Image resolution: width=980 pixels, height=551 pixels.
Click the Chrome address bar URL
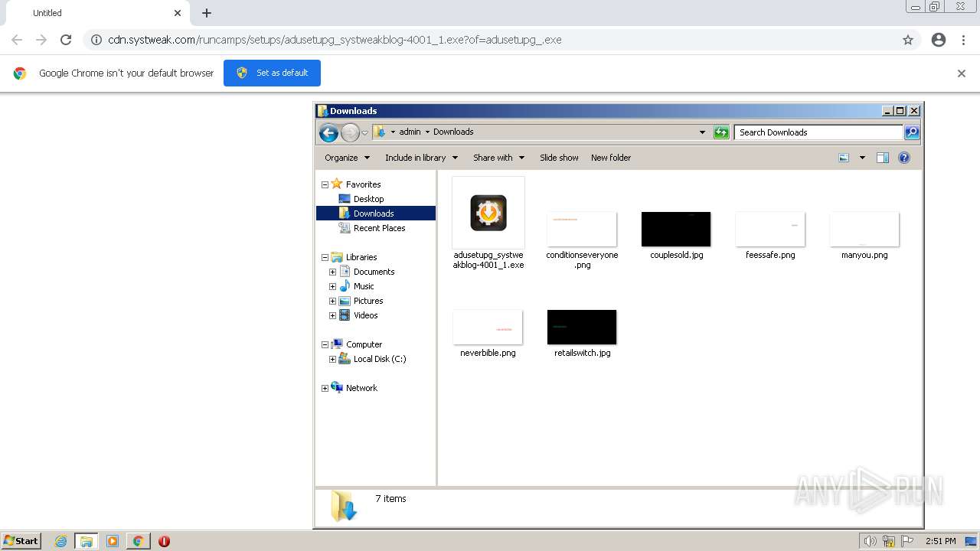point(335,40)
